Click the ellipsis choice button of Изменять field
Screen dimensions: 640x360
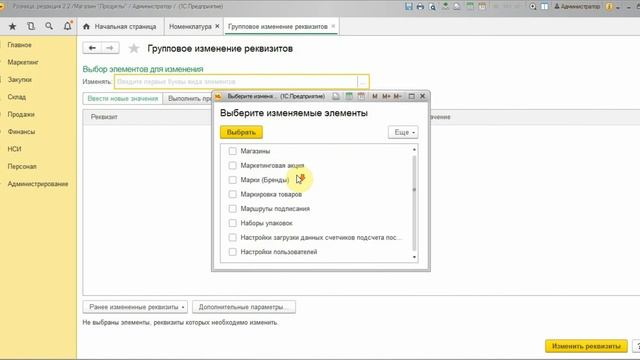click(362, 82)
